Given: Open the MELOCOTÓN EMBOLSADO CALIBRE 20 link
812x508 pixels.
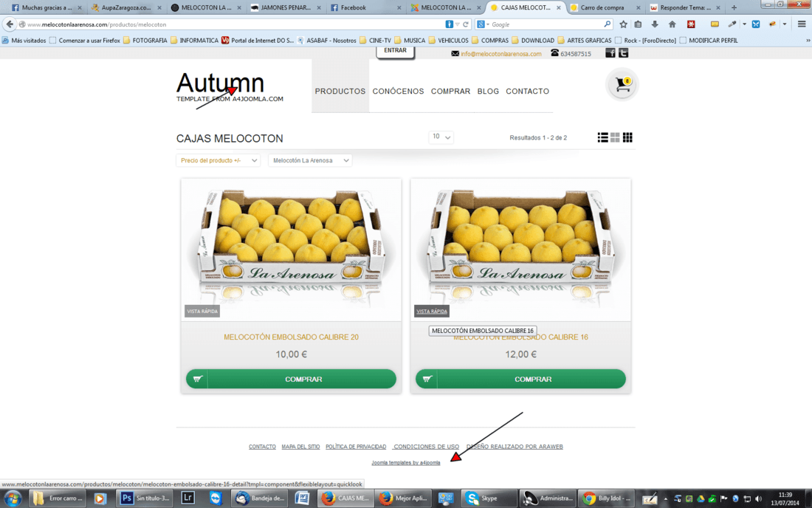Looking at the screenshot, I should pyautogui.click(x=291, y=337).
